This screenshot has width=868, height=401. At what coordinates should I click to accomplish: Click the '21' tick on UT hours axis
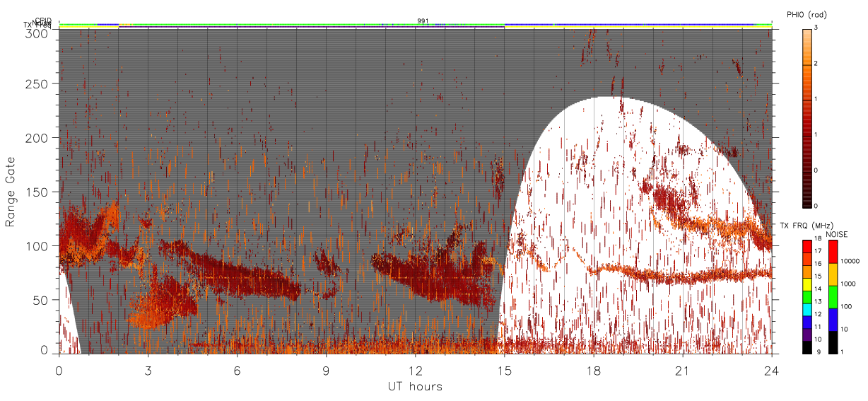(683, 371)
